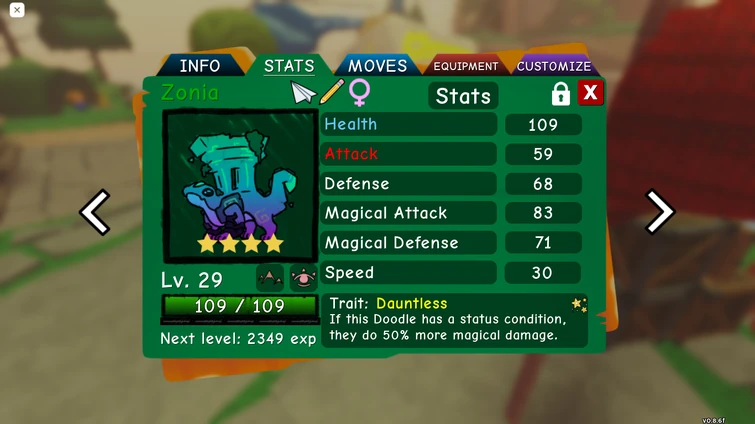Open the EQUIPMENT tab

coord(466,66)
